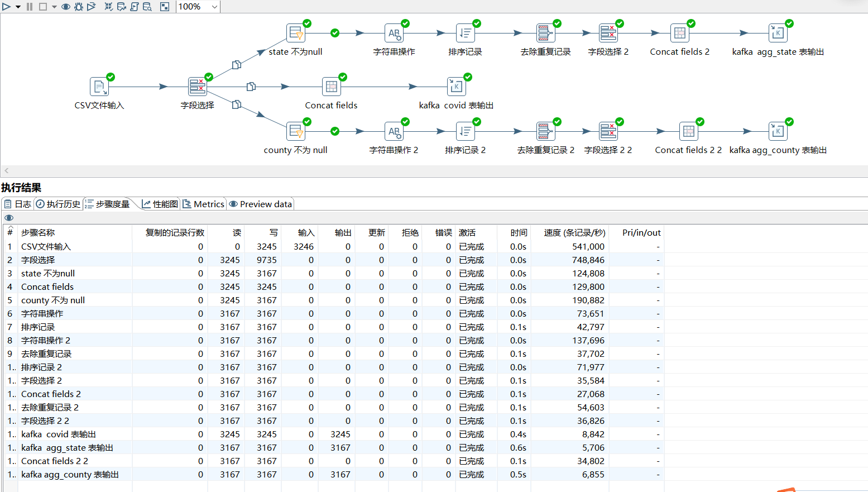Select the 字符串操作 2 step icon
The image size is (868, 492).
pos(394,131)
